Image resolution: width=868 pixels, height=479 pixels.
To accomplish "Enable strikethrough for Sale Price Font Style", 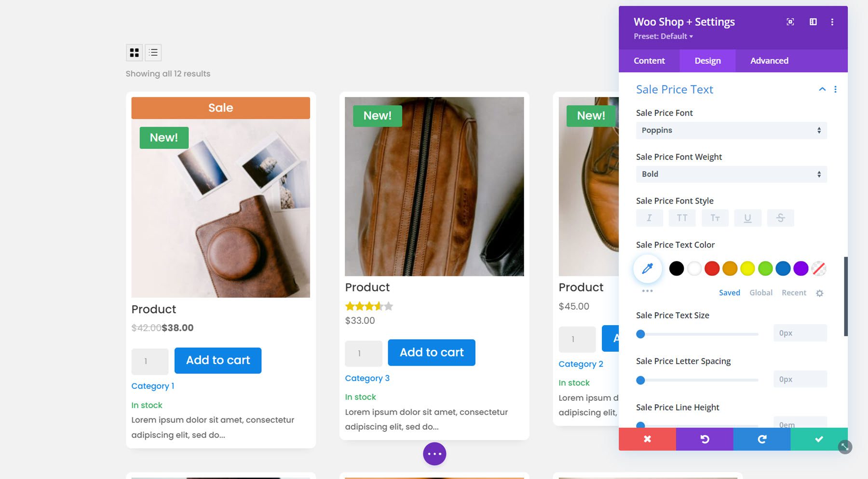I will [780, 218].
